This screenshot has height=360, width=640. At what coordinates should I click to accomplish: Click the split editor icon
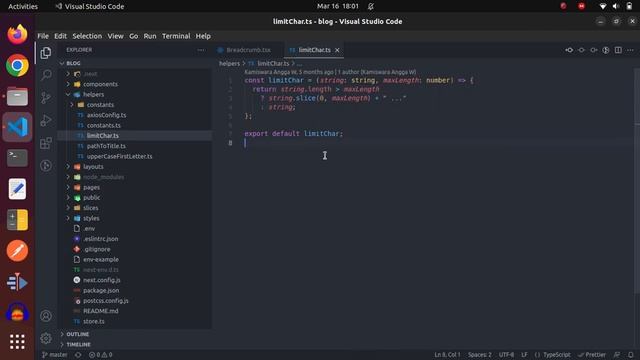click(618, 50)
